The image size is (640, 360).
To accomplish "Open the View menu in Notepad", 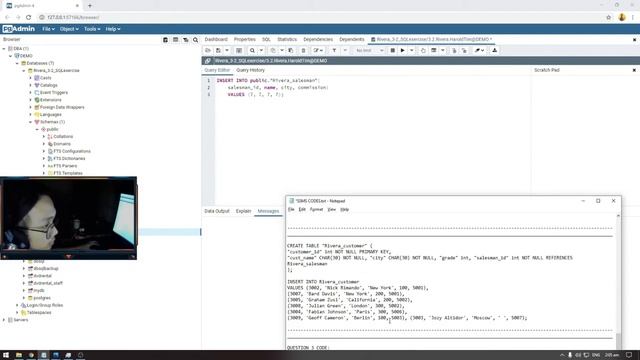I will pyautogui.click(x=331, y=209).
